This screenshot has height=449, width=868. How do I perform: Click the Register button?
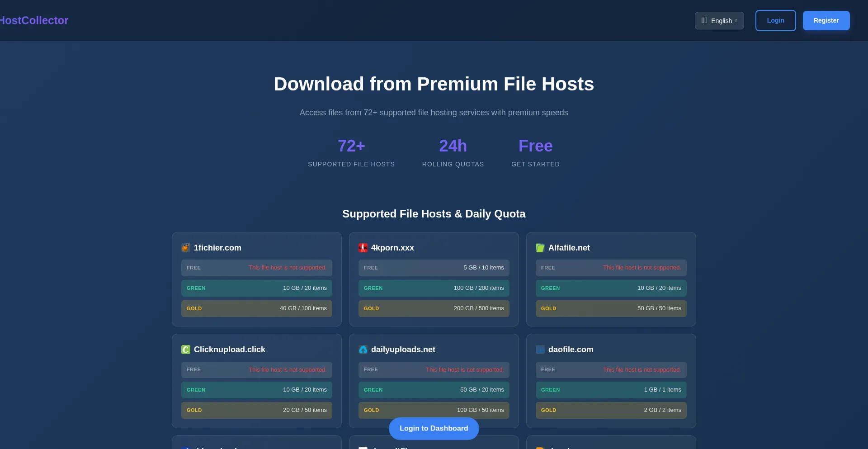(826, 20)
